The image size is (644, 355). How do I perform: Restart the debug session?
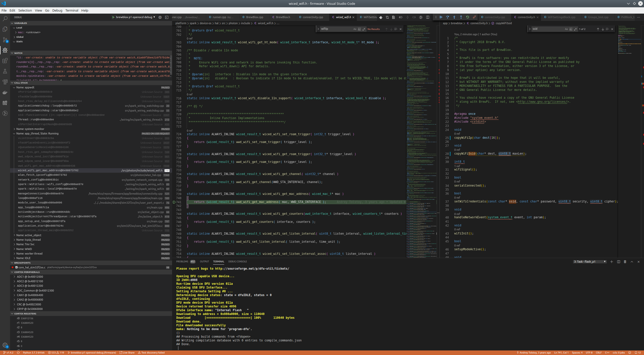click(x=467, y=17)
